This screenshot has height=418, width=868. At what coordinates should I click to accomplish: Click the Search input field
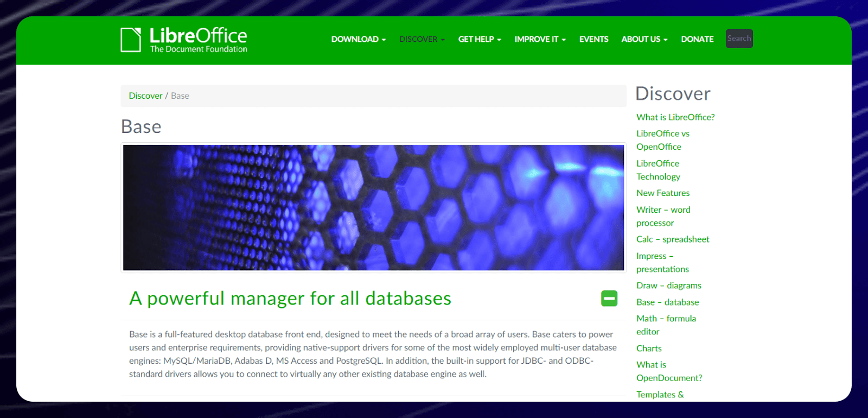(x=739, y=39)
